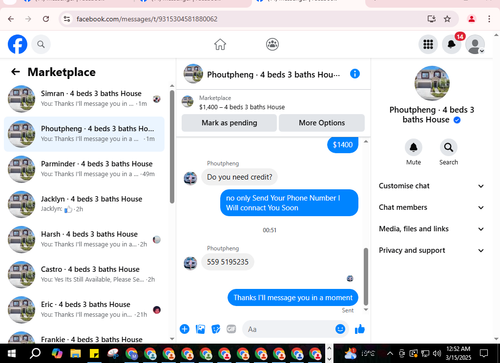This screenshot has height=363, width=500.
Task: Bookmark this page with the star icon
Action: [447, 19]
